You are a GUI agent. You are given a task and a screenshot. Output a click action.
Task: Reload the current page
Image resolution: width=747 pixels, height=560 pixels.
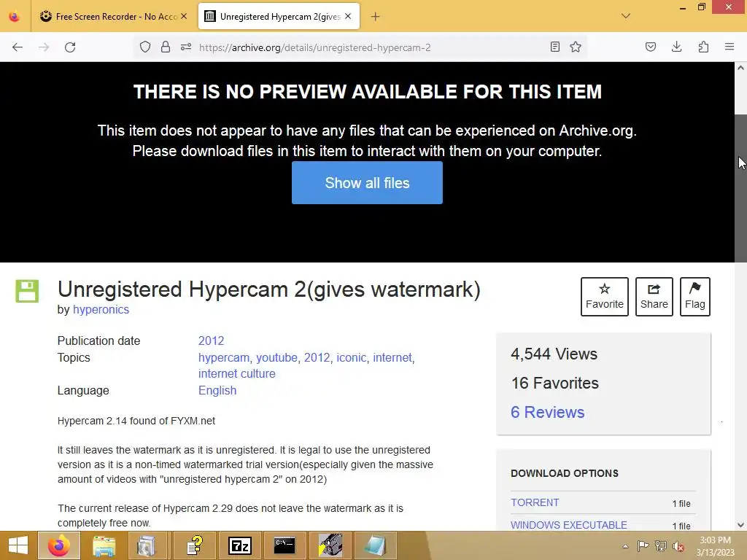70,47
